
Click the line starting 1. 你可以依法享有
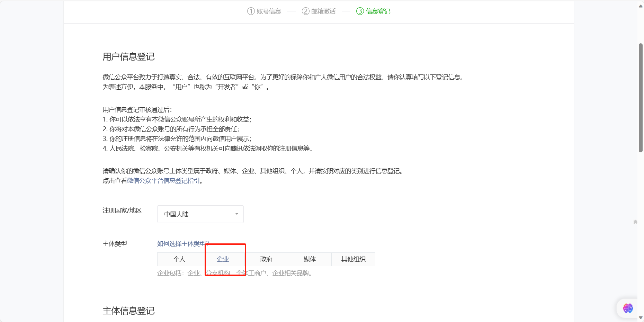(177, 119)
